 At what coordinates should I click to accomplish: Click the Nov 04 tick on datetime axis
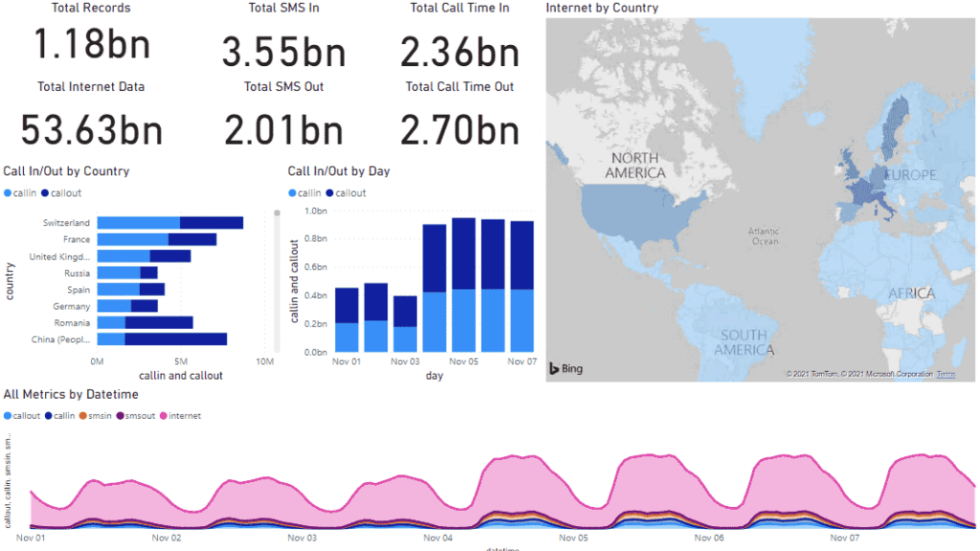tap(437, 538)
